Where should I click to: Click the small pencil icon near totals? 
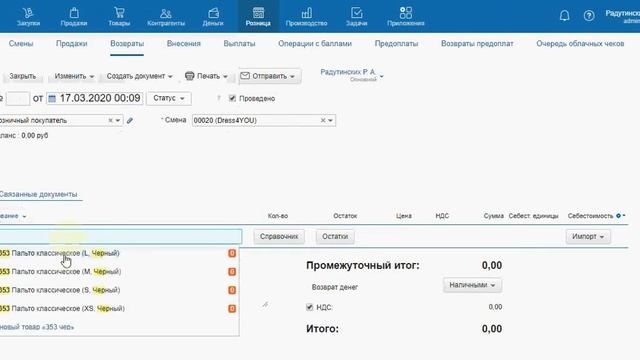pyautogui.click(x=265, y=304)
